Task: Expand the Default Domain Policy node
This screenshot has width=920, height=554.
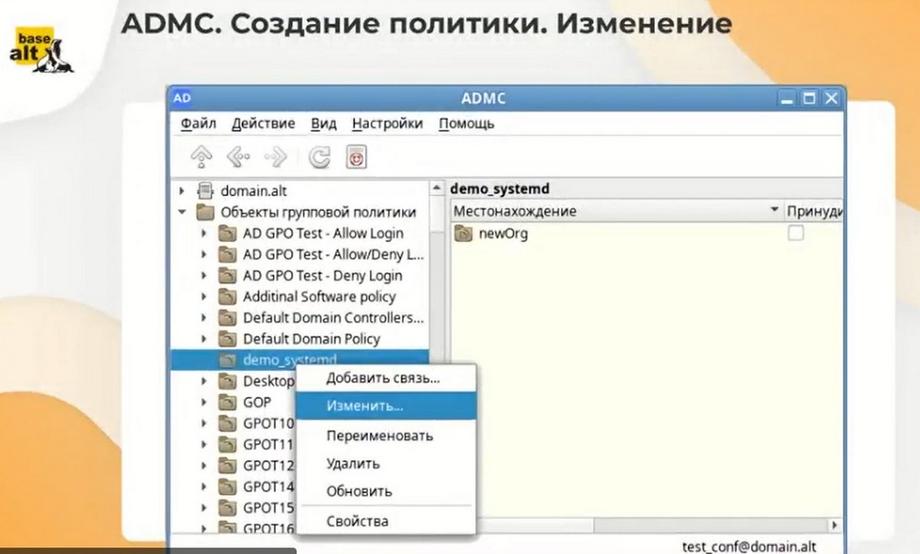Action: click(204, 339)
